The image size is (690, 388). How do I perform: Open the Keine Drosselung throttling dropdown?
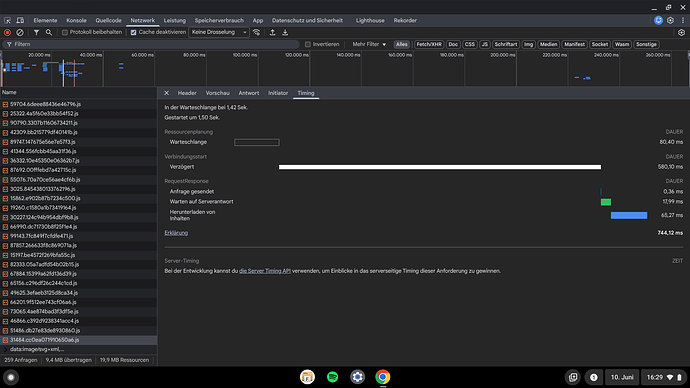pos(219,33)
